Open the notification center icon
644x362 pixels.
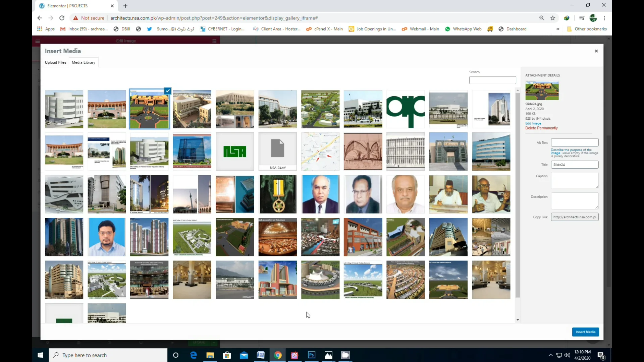[601, 356]
